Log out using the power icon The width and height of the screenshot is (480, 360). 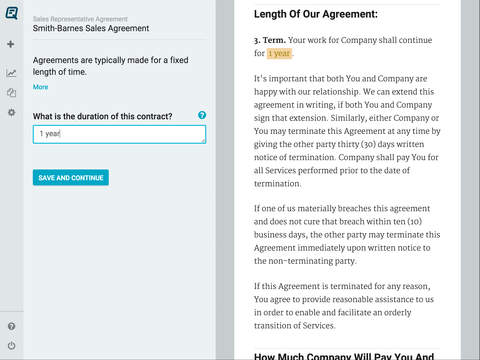(11, 345)
